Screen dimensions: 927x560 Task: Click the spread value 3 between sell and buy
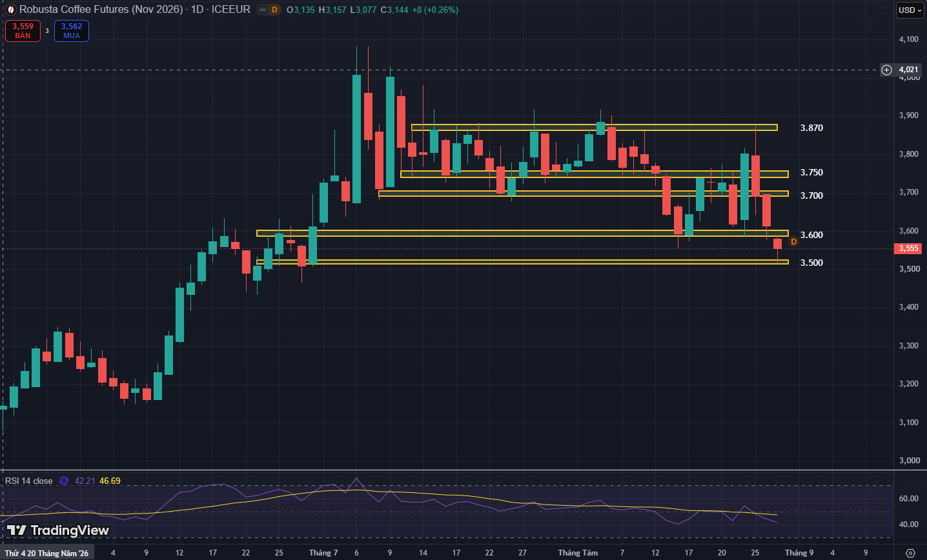coord(47,31)
